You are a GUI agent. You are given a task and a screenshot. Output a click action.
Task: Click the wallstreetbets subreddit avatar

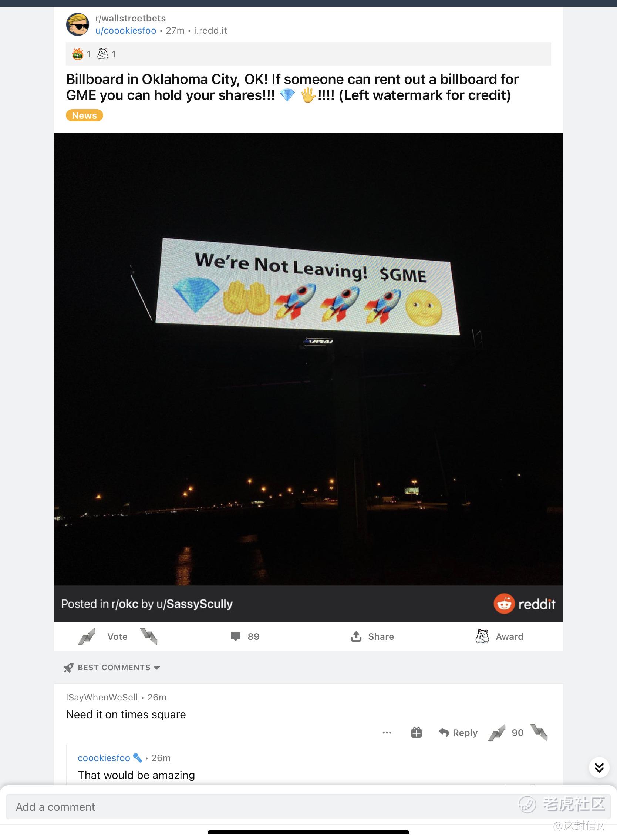pyautogui.click(x=78, y=24)
